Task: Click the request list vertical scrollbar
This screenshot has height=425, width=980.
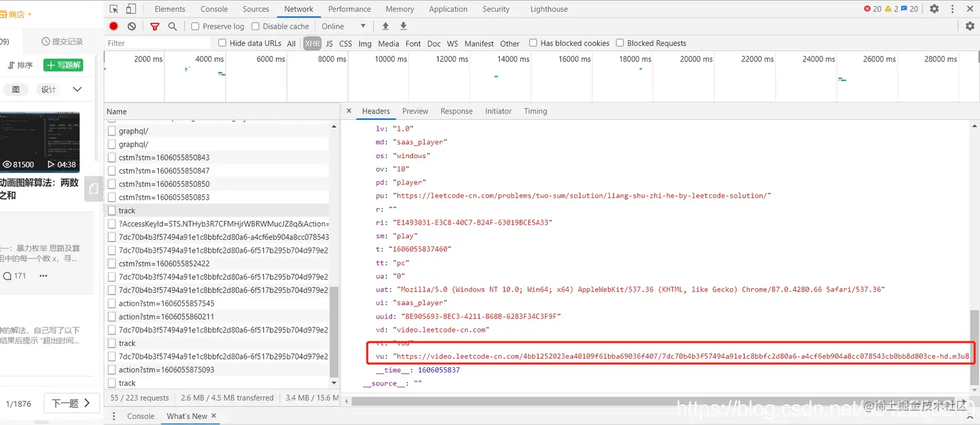Action: tap(334, 332)
